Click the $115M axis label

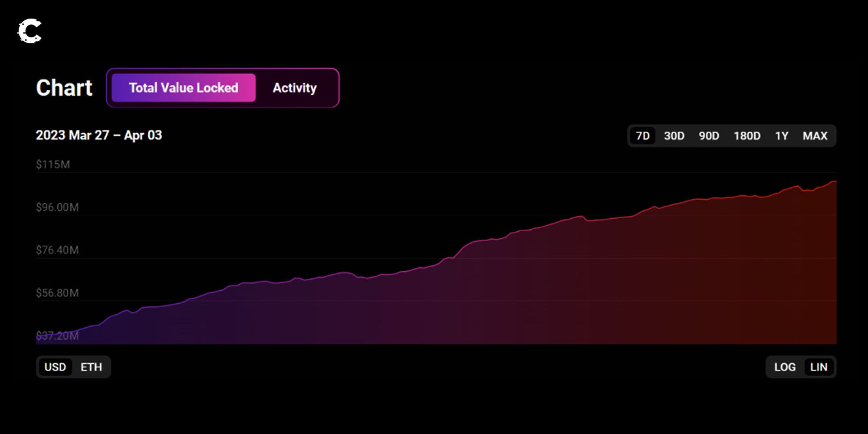(53, 164)
